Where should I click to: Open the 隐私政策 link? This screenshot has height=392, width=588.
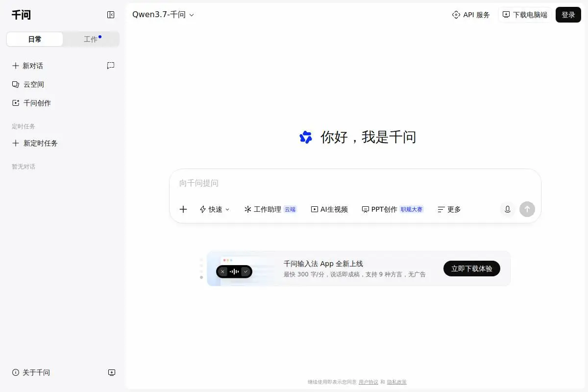[x=397, y=382]
